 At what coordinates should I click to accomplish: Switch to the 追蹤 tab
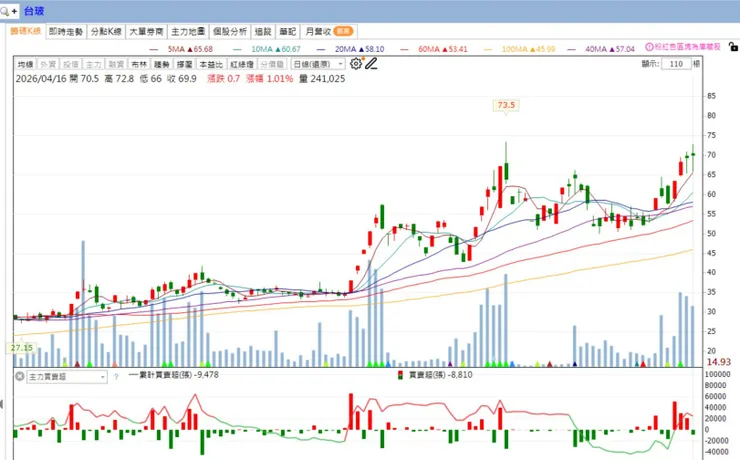click(263, 32)
